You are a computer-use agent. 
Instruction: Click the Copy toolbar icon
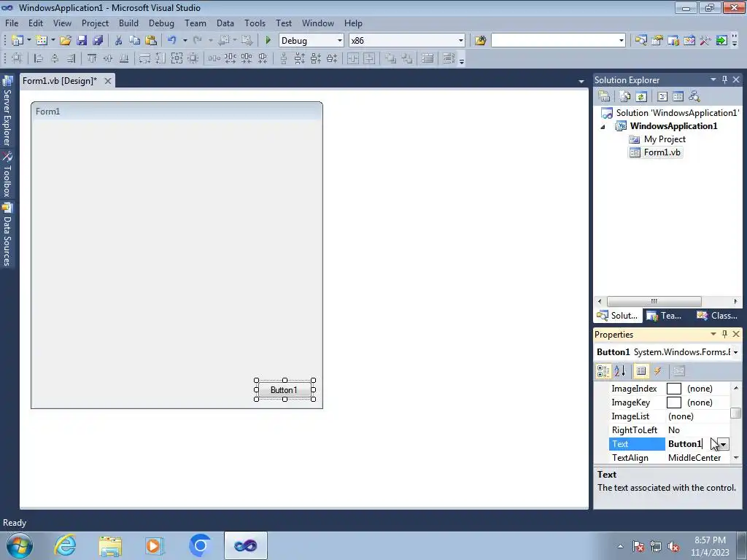tap(135, 41)
